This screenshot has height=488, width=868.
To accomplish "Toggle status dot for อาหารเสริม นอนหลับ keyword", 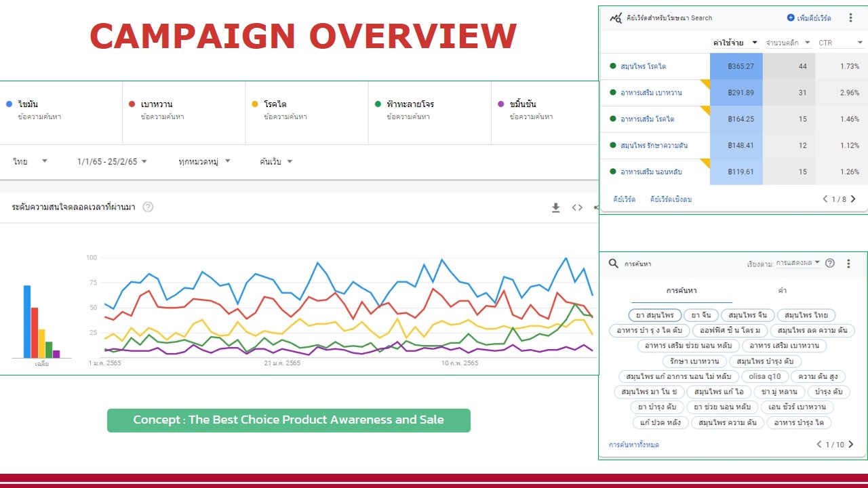I will pyautogui.click(x=613, y=172).
